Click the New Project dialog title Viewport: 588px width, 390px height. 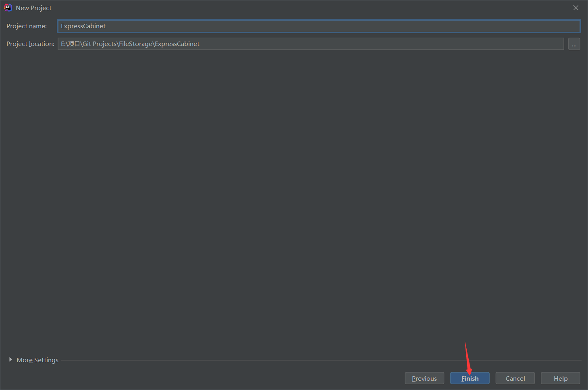(33, 8)
